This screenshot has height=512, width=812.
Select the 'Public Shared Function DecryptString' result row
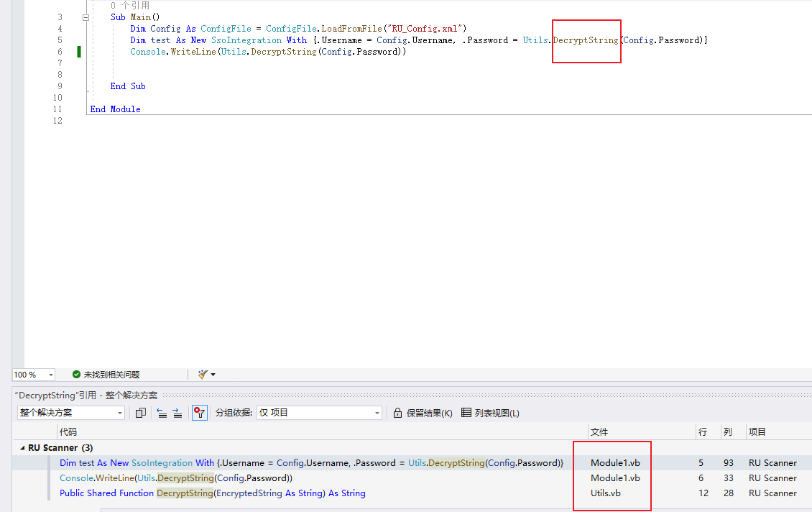point(412,493)
